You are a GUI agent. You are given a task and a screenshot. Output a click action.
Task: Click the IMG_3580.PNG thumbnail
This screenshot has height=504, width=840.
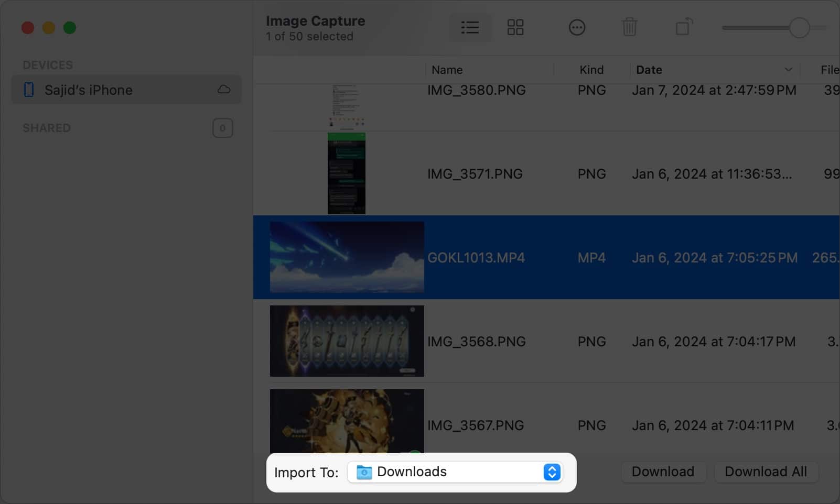tap(347, 106)
